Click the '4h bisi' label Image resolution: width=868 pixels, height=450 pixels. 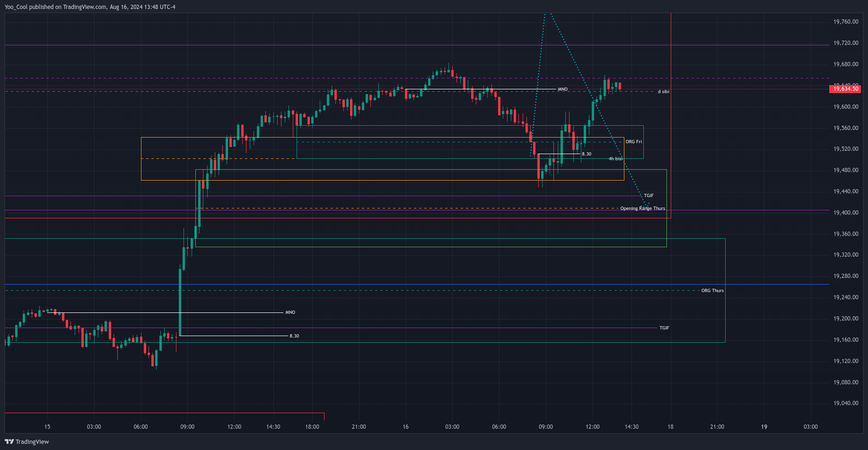click(x=615, y=159)
